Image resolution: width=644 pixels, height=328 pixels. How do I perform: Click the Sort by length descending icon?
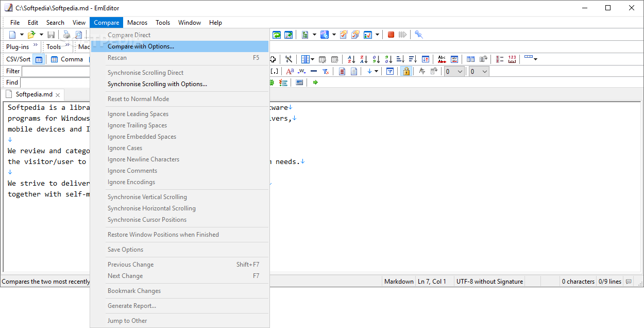point(413,59)
